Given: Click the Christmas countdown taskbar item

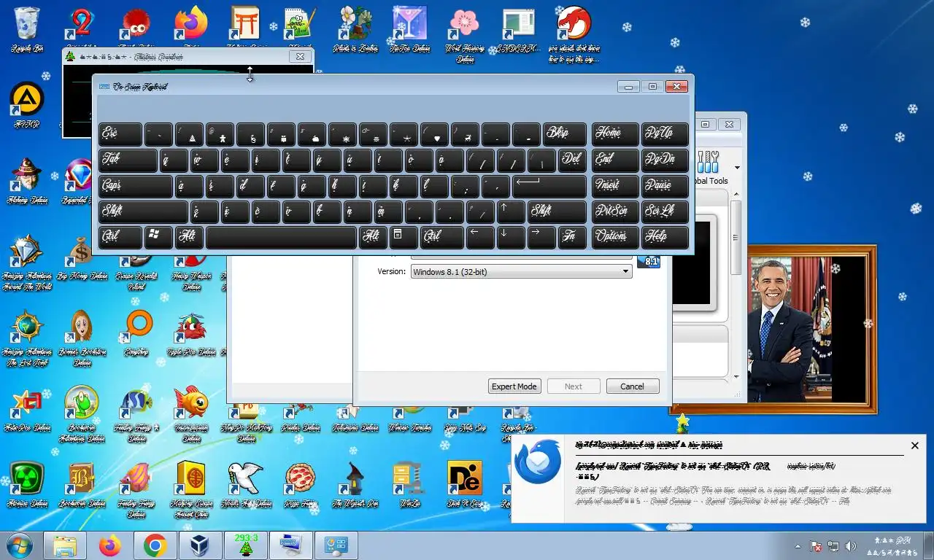Looking at the screenshot, I should 245,545.
